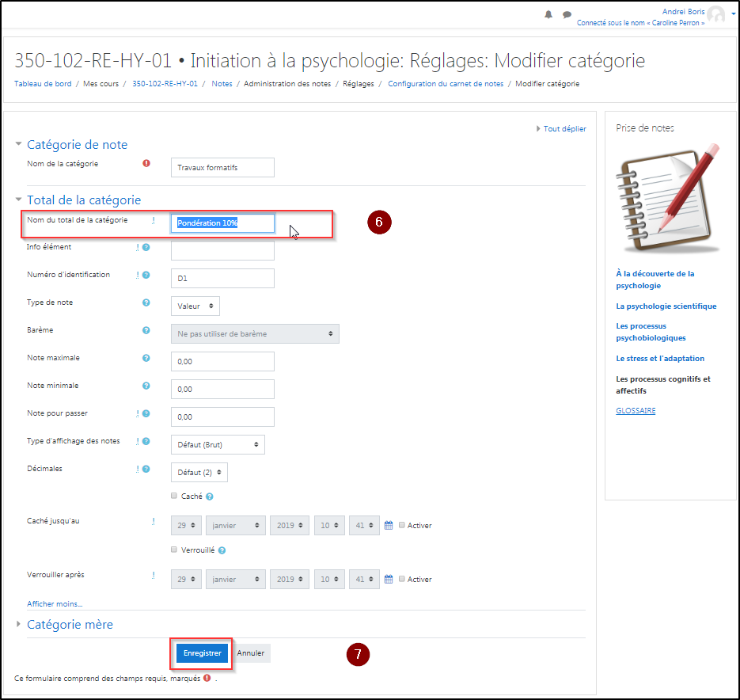Viewport: 740px width, 700px height.
Task: Click help icon beside Type de note
Action: [x=146, y=302]
